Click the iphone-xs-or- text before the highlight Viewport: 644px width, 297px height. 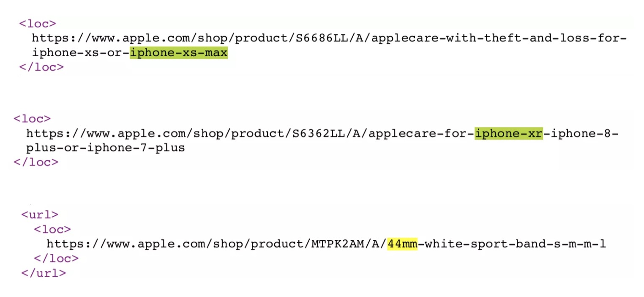(x=81, y=53)
